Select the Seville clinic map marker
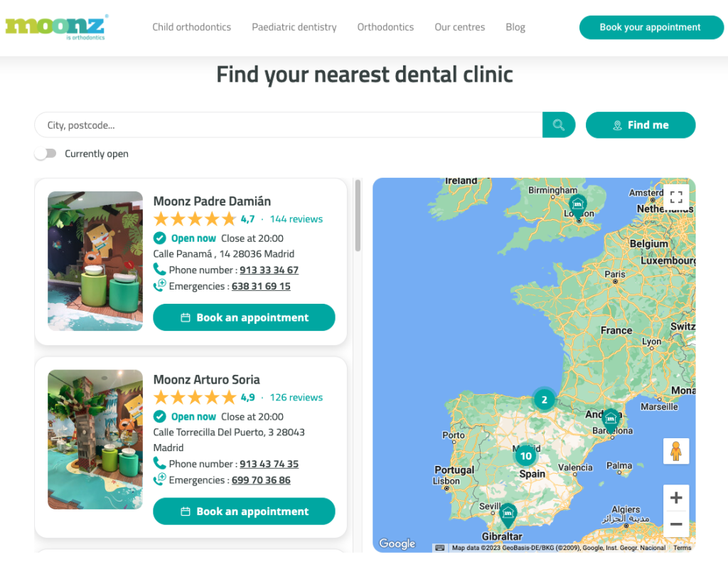 [x=508, y=515]
